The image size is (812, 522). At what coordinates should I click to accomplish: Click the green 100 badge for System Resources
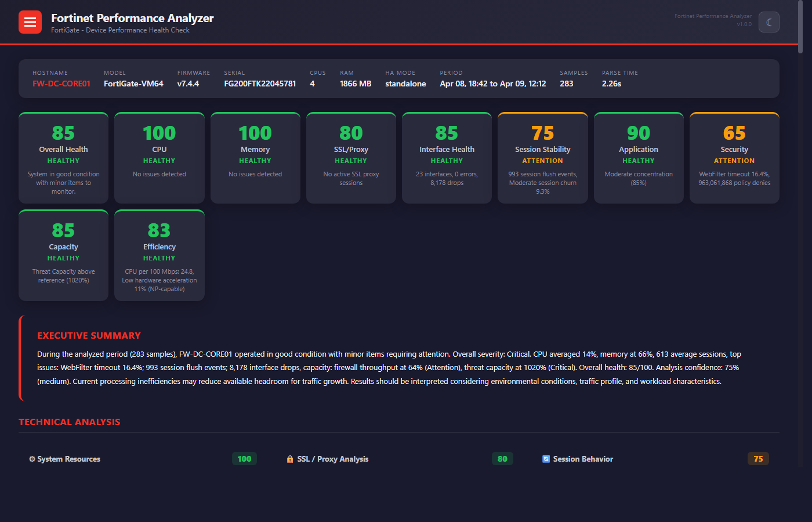point(244,458)
